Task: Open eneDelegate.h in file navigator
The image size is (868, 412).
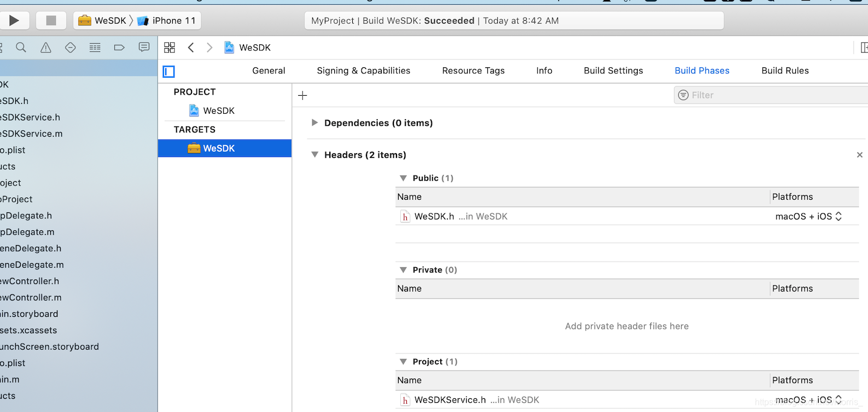Action: [31, 248]
